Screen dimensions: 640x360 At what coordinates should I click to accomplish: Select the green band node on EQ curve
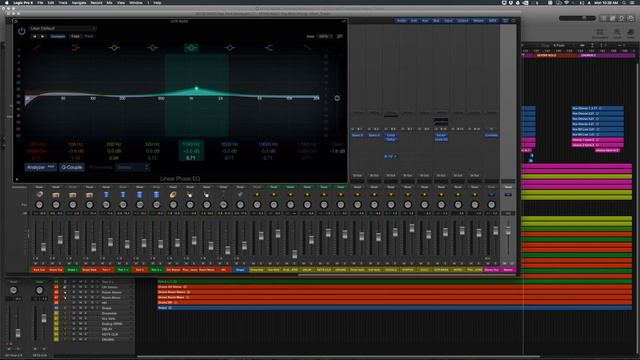click(x=196, y=88)
